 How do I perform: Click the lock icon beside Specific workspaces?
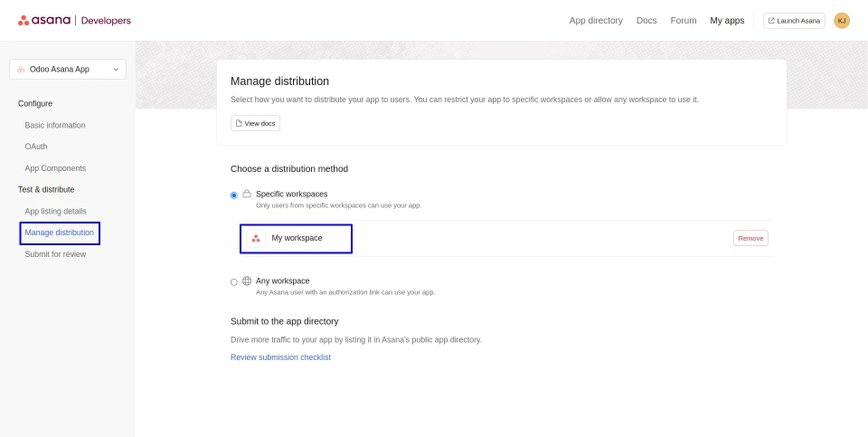tap(247, 194)
